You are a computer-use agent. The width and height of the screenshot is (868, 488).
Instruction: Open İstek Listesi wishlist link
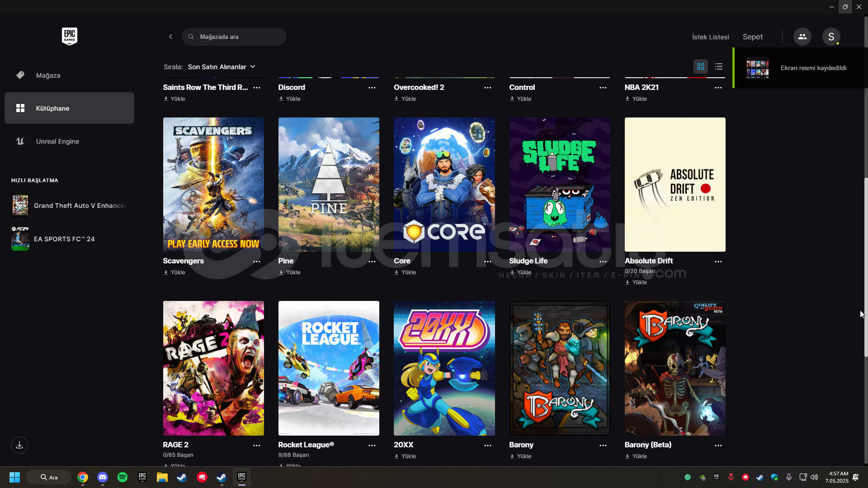coord(710,37)
